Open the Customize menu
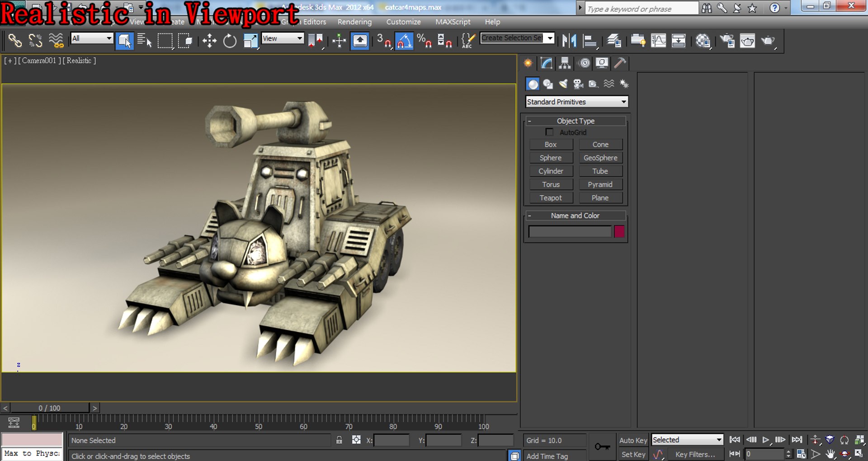Viewport: 868px width, 461px height. point(403,22)
